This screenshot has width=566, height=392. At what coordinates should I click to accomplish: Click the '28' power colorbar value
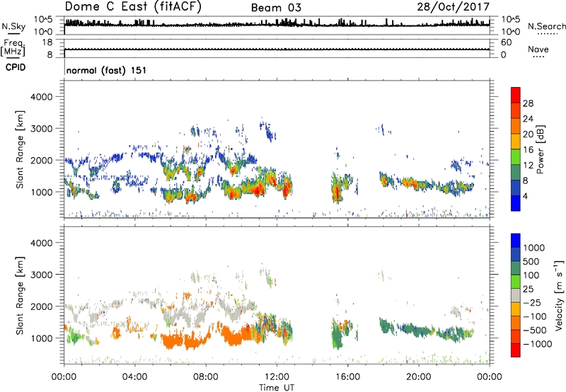[528, 103]
